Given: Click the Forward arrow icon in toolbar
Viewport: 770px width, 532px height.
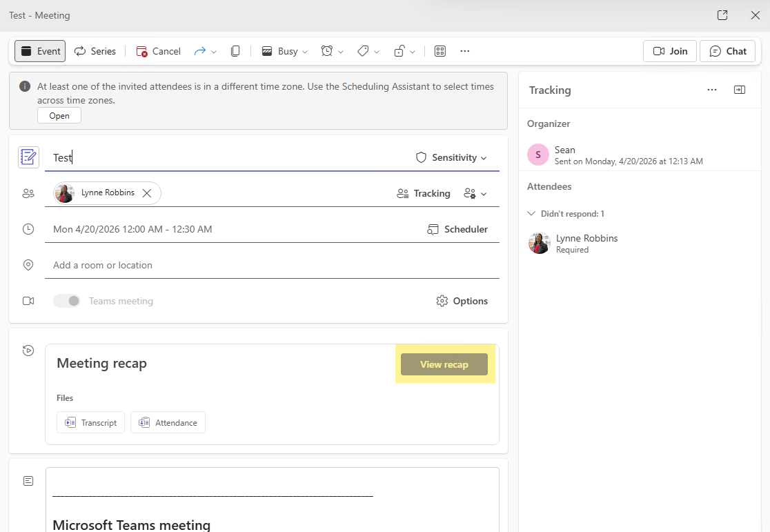Looking at the screenshot, I should click(x=200, y=51).
